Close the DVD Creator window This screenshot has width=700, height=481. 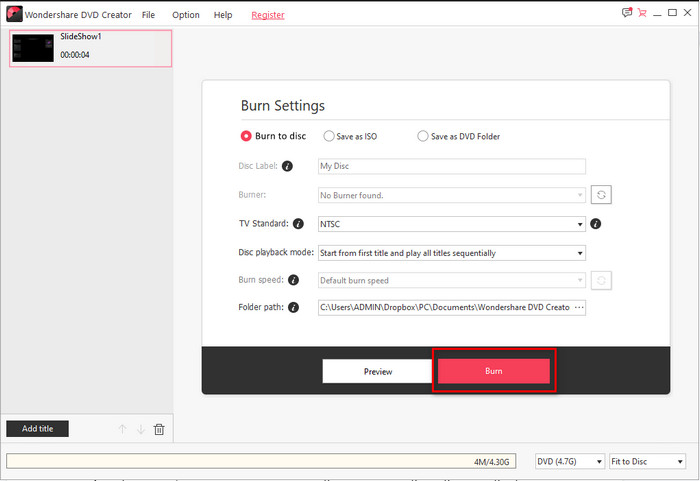click(688, 13)
